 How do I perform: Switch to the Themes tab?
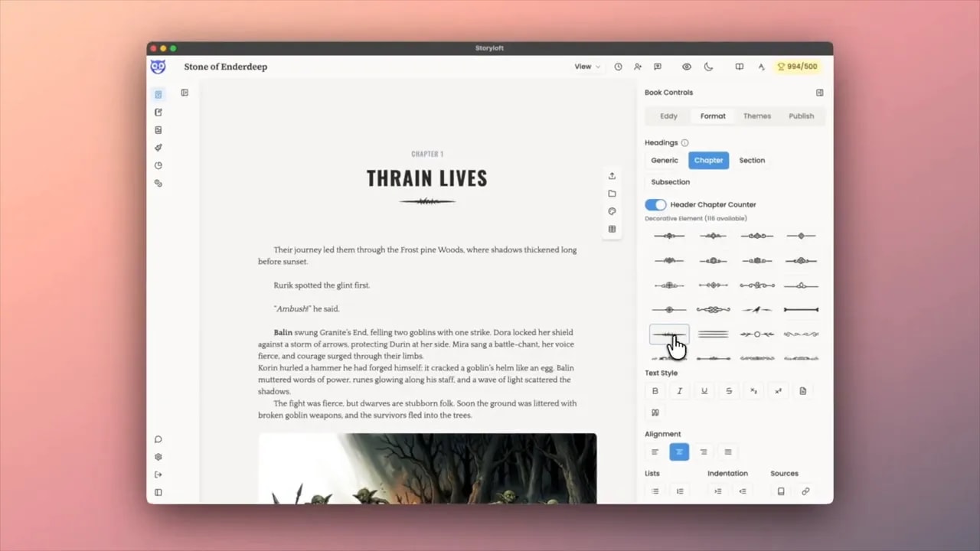(x=756, y=116)
